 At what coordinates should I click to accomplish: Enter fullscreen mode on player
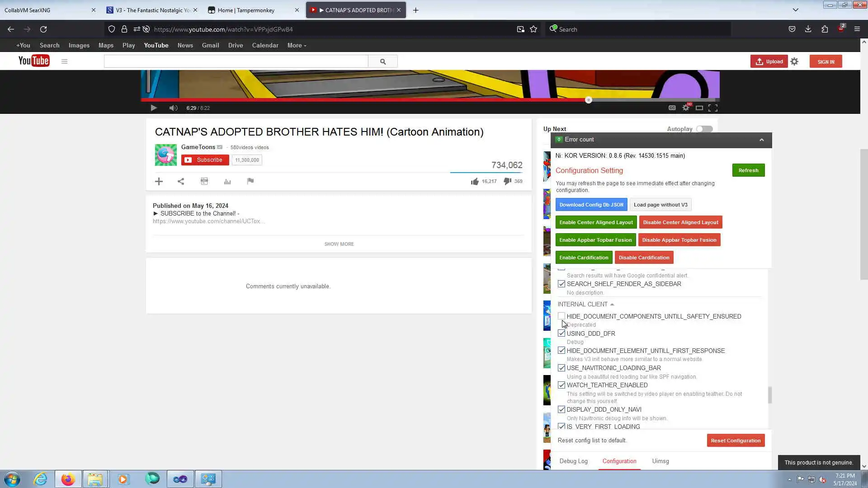(x=713, y=108)
